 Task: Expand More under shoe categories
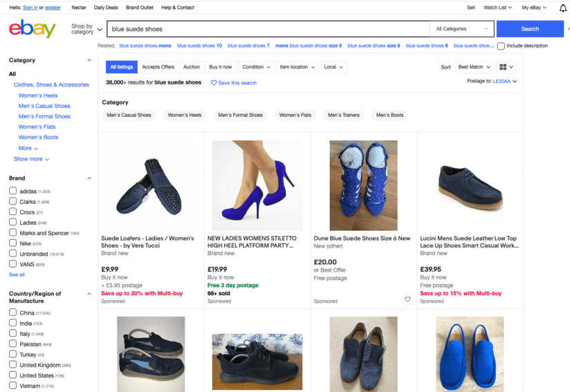(x=28, y=148)
